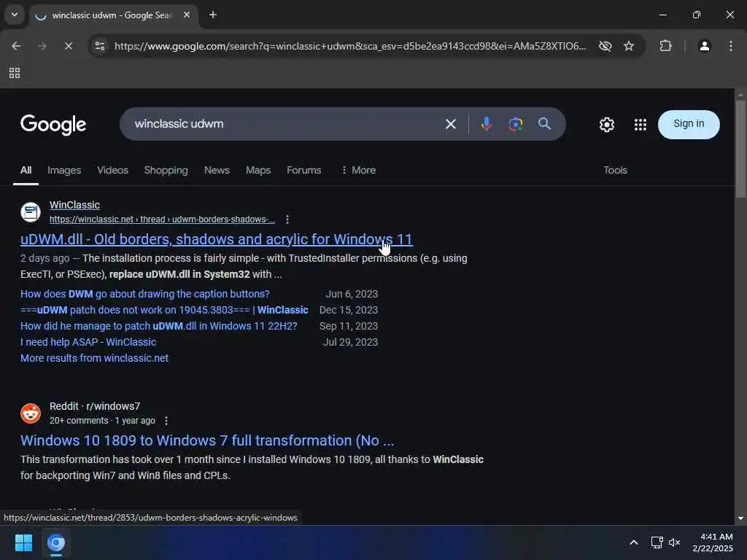Image resolution: width=747 pixels, height=560 pixels.
Task: Click the third-party cookies eye icon
Action: pos(605,46)
